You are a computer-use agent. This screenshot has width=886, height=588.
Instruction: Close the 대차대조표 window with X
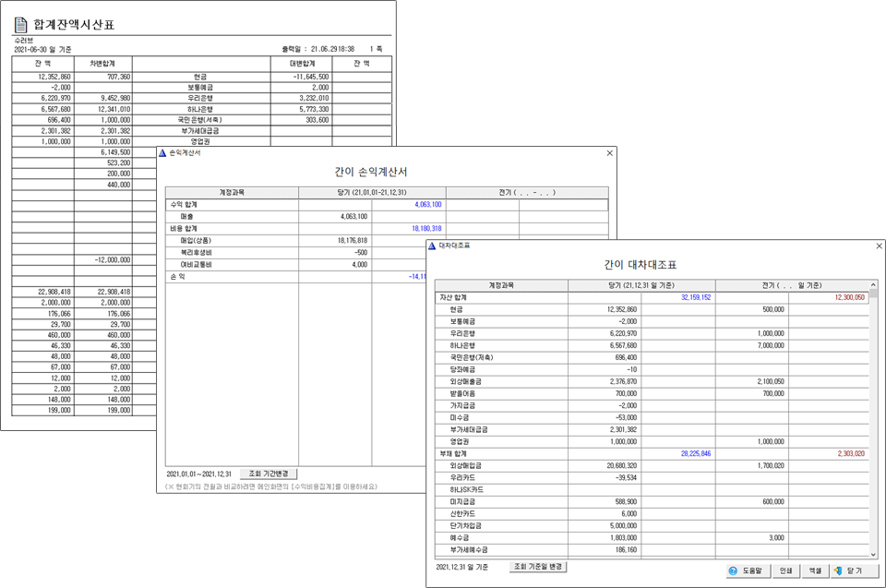880,246
